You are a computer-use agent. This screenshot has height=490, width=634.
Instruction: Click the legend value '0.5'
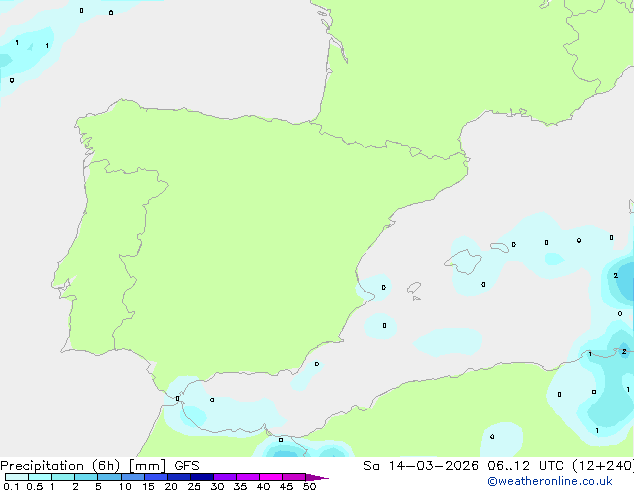(35, 486)
